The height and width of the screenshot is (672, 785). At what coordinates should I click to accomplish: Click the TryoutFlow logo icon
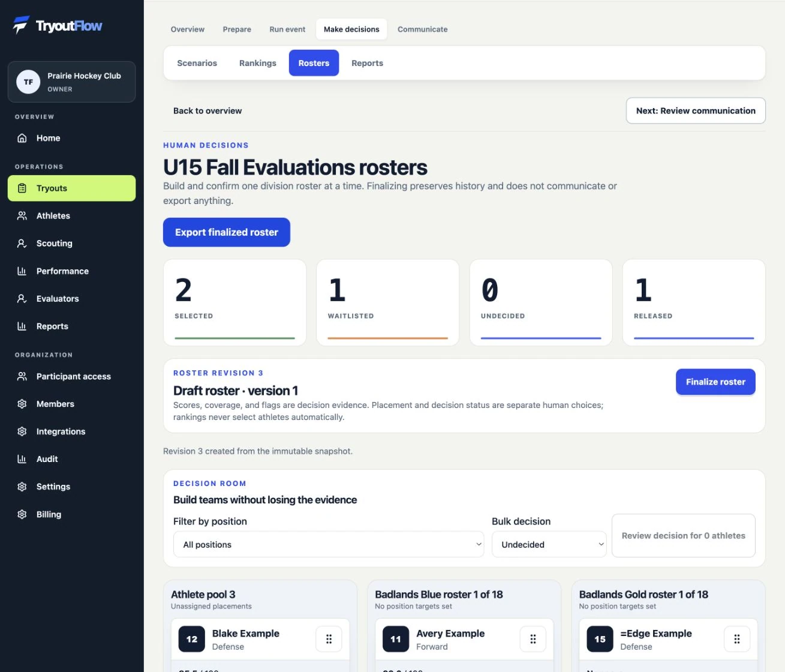[x=21, y=25]
